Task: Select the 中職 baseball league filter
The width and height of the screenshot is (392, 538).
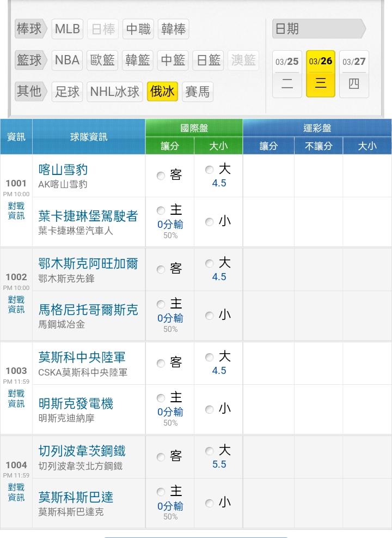Action: [x=138, y=29]
